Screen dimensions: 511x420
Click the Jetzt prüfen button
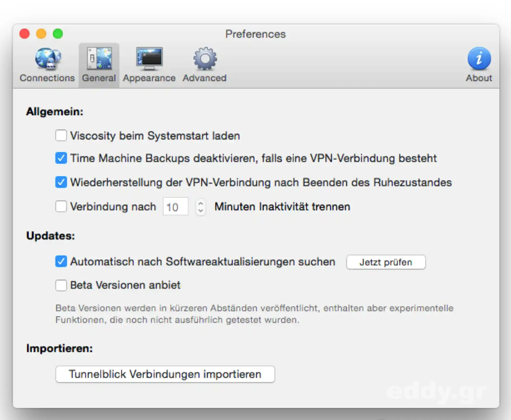click(x=386, y=262)
